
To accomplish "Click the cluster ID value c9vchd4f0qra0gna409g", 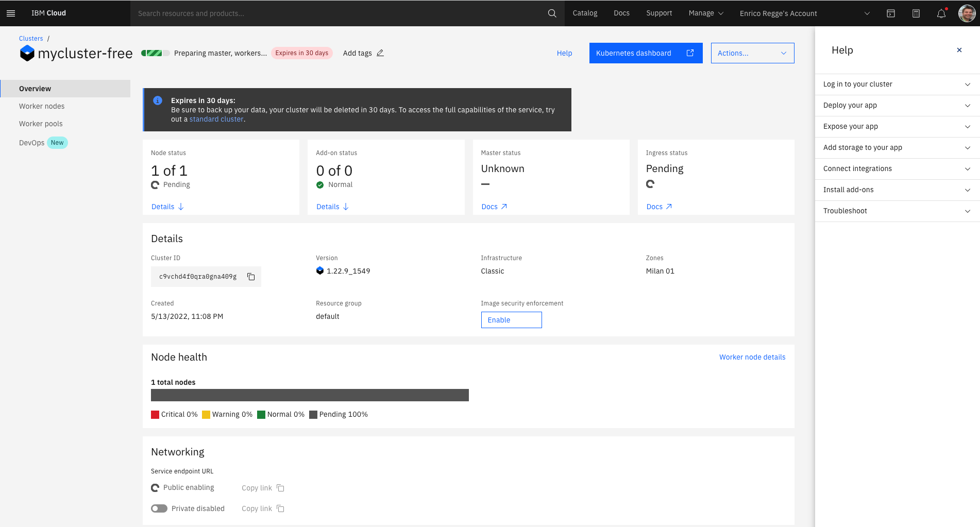I will pos(198,277).
